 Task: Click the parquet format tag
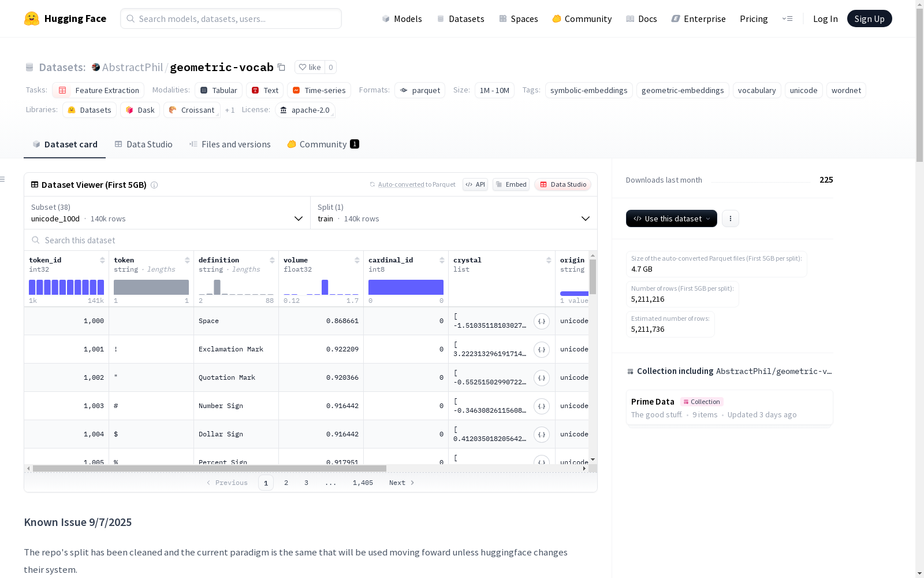[420, 90]
